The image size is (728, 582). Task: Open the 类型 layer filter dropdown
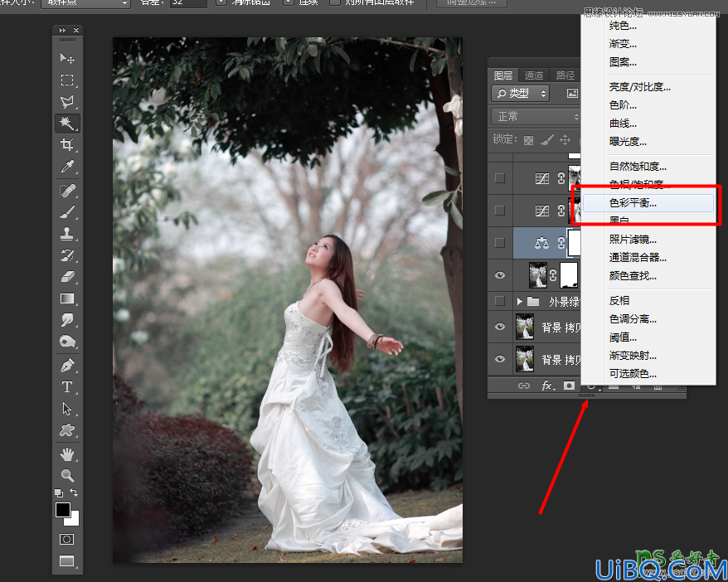pos(521,94)
